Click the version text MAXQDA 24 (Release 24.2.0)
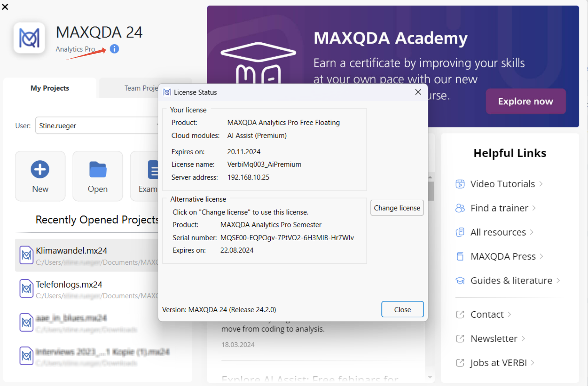 tap(232, 310)
